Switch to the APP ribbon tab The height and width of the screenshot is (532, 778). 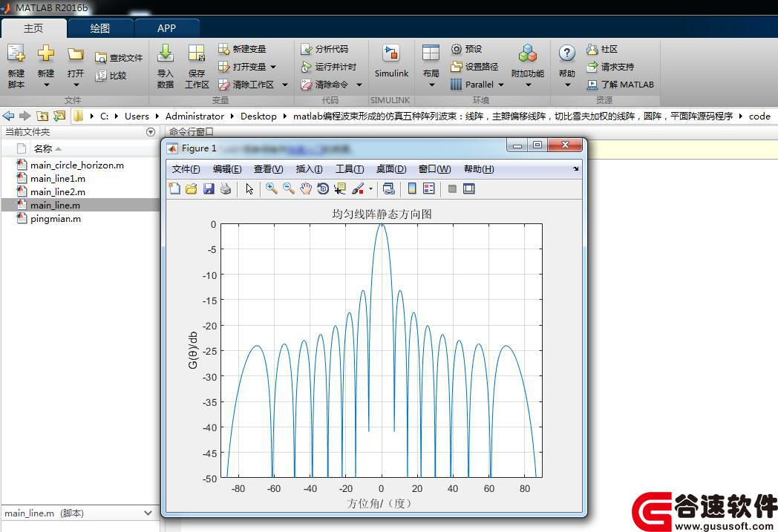pyautogui.click(x=167, y=28)
